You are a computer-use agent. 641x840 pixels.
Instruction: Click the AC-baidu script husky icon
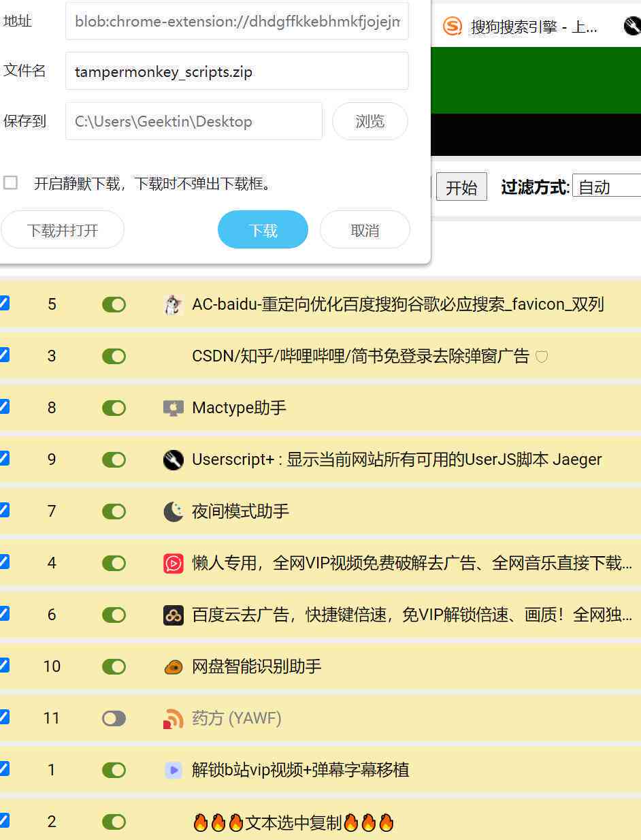[x=174, y=304]
